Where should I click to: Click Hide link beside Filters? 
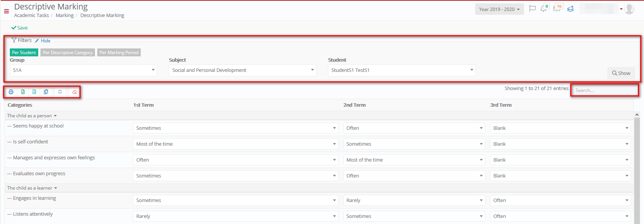[x=43, y=41]
